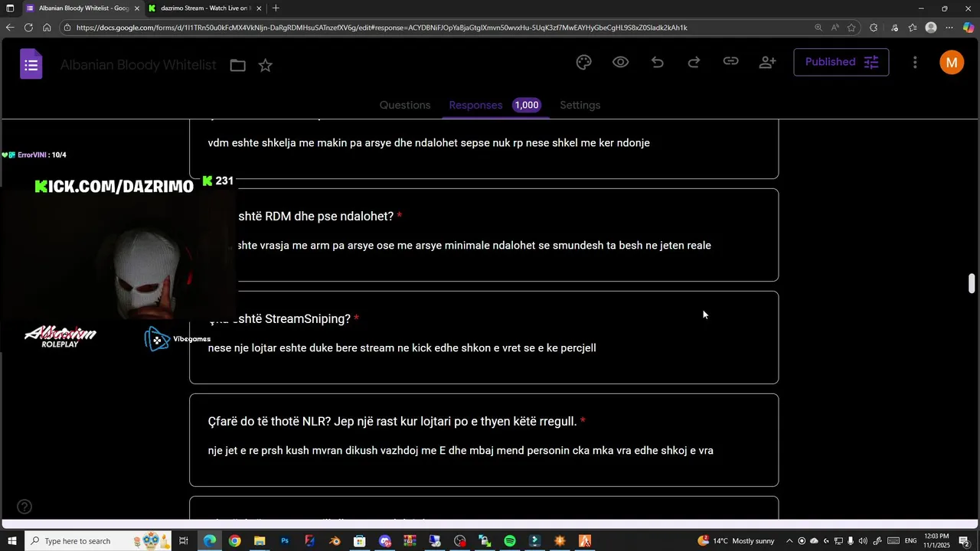
Task: Switch to the Questions tab
Action: [405, 105]
